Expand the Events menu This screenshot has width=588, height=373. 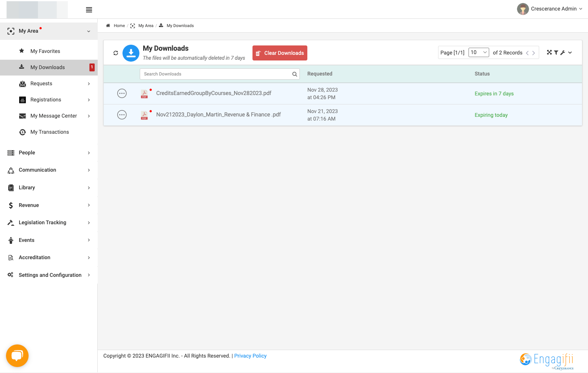tap(49, 240)
